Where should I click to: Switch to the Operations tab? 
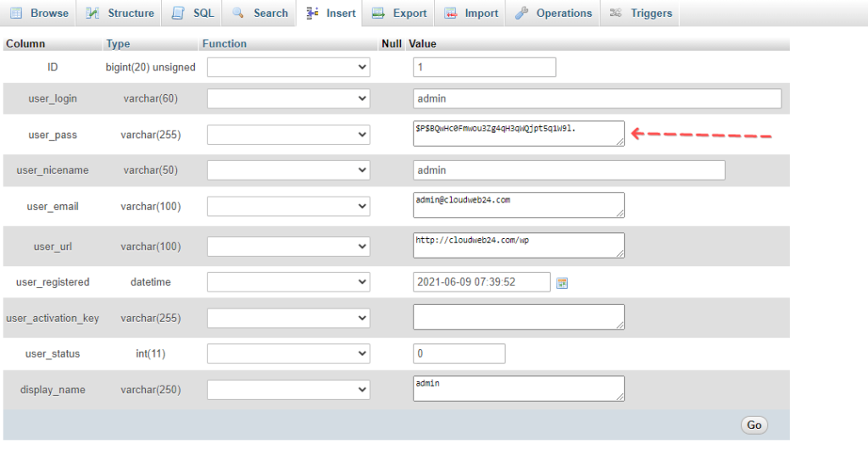coord(554,14)
